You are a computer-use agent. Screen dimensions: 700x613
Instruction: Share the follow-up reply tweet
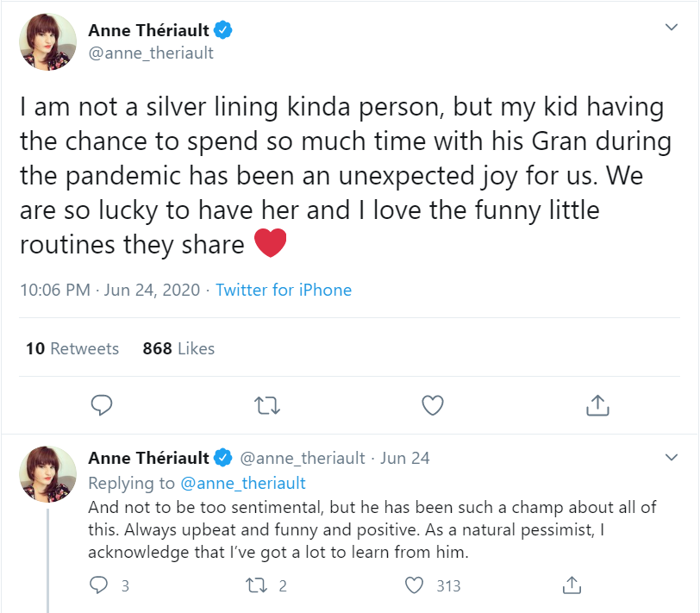click(x=570, y=586)
